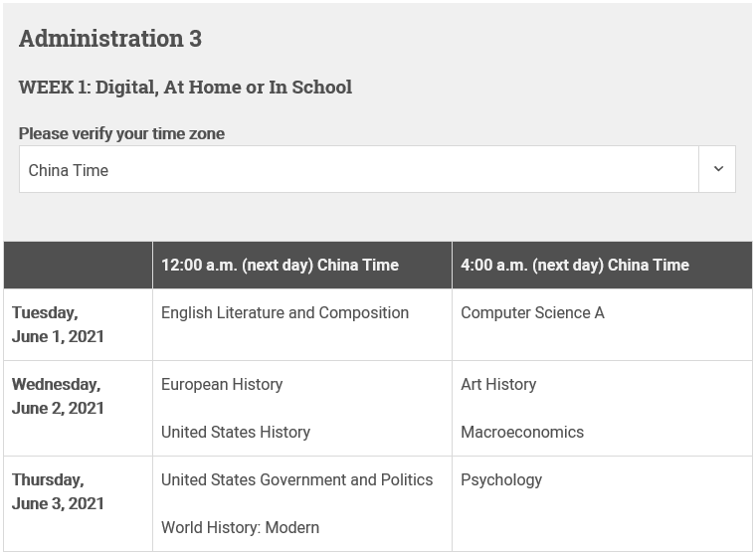756x555 pixels.
Task: Click 'Please verify your time zone' label
Action: [x=121, y=133]
